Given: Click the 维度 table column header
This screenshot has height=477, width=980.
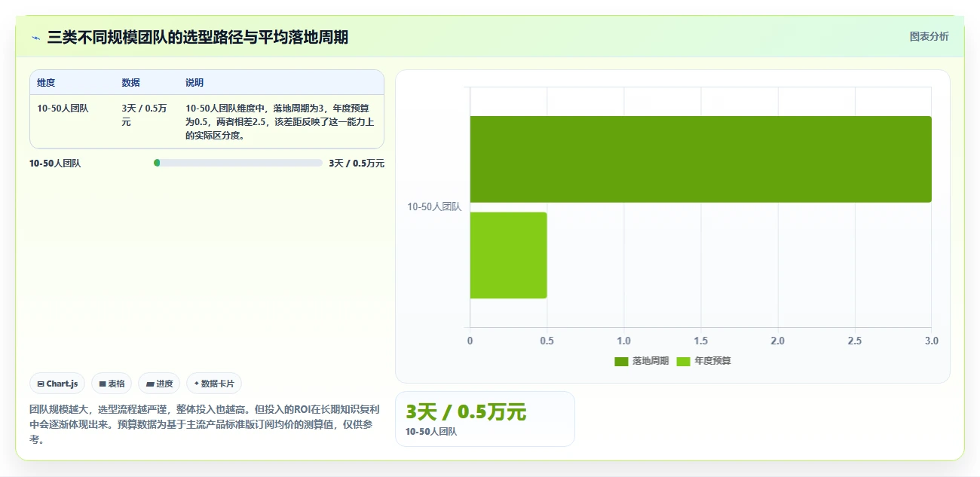Looking at the screenshot, I should tap(46, 83).
